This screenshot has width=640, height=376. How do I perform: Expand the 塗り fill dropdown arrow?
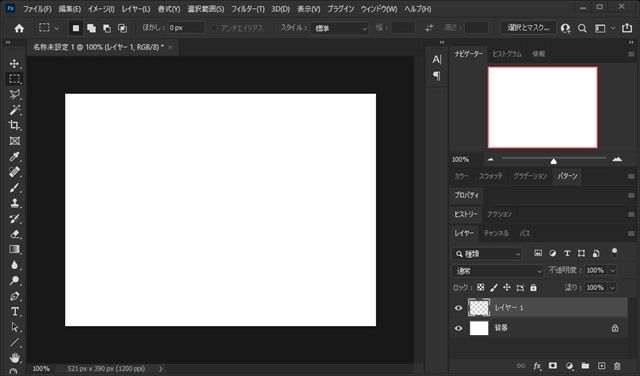(612, 288)
